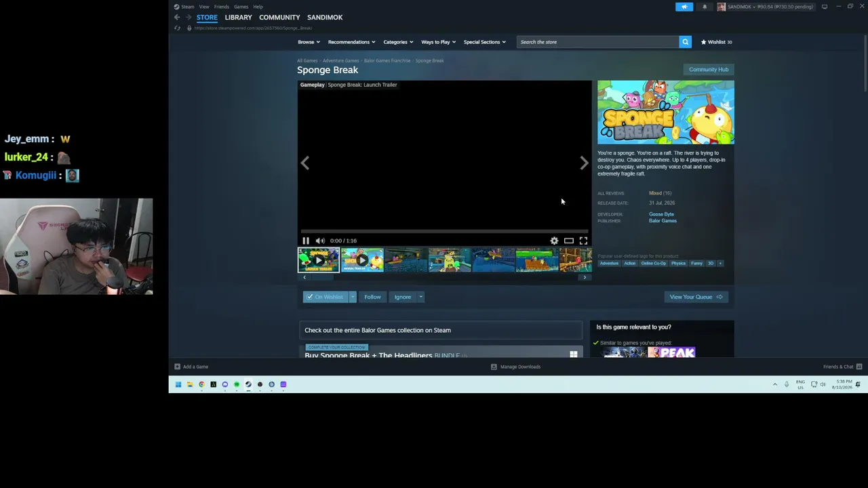Show the next media item arrow

[x=584, y=163]
